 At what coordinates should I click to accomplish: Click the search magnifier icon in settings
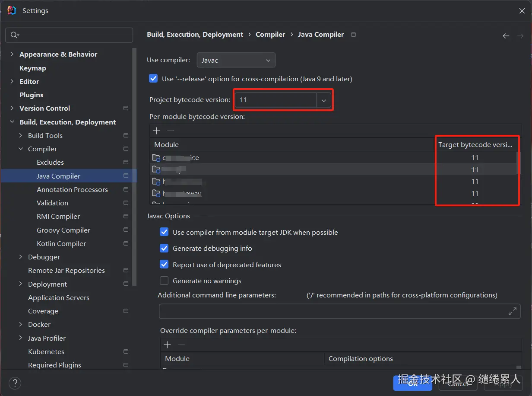coord(14,35)
